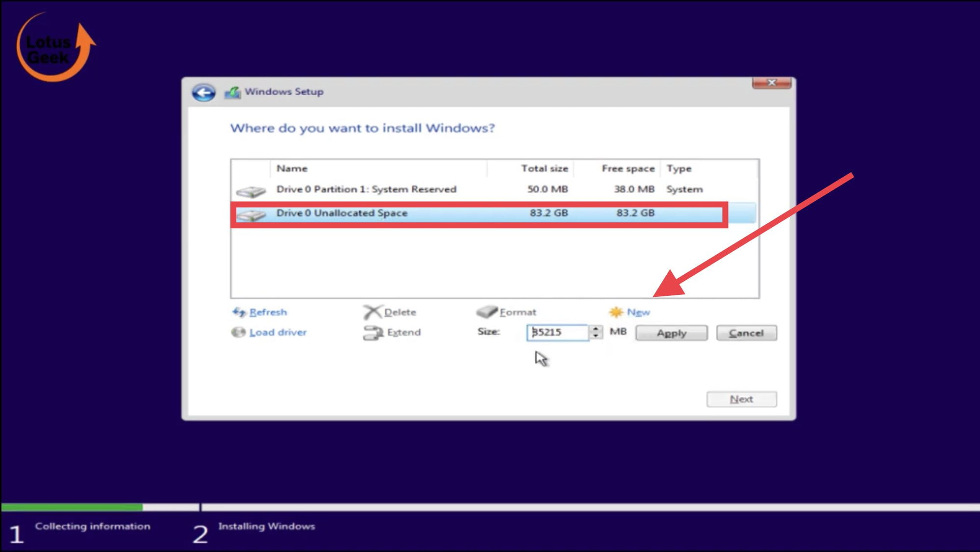Click the 38.0 MB free space cell
This screenshot has height=552, width=980.
click(634, 189)
